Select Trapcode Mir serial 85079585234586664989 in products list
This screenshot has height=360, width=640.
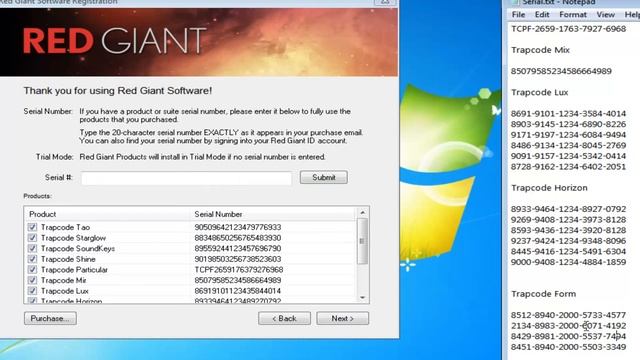tap(238, 280)
